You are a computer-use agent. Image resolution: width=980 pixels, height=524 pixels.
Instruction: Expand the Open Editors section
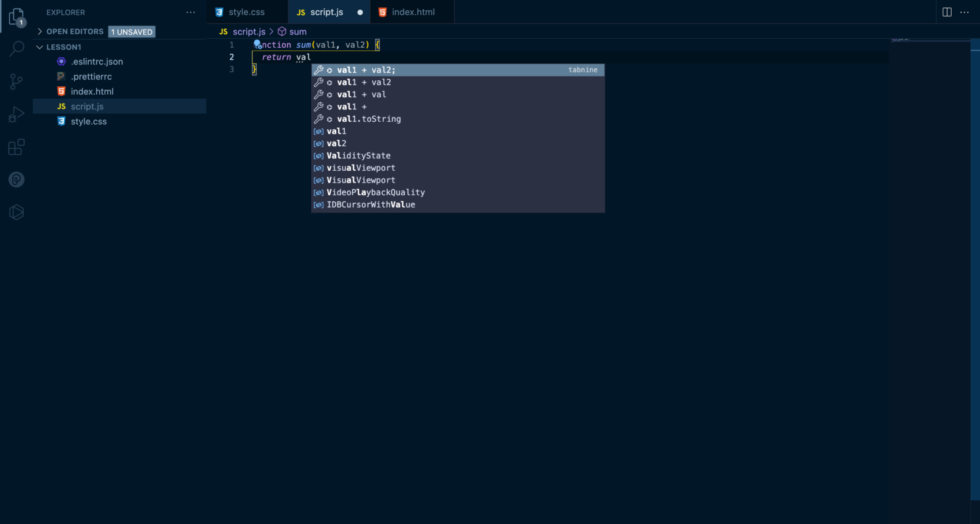(40, 31)
